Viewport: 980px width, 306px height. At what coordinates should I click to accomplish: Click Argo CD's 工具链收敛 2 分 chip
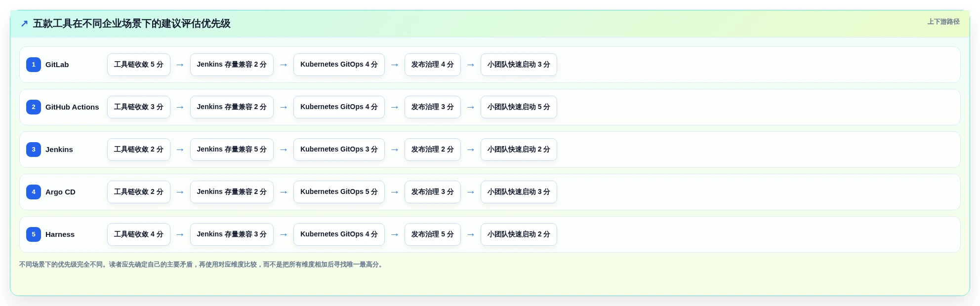[139, 192]
